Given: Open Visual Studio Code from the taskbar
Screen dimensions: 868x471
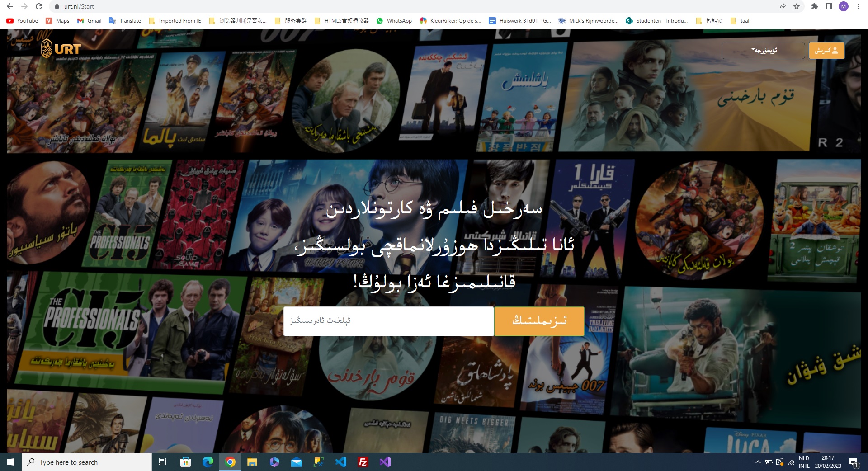Looking at the screenshot, I should [341, 462].
